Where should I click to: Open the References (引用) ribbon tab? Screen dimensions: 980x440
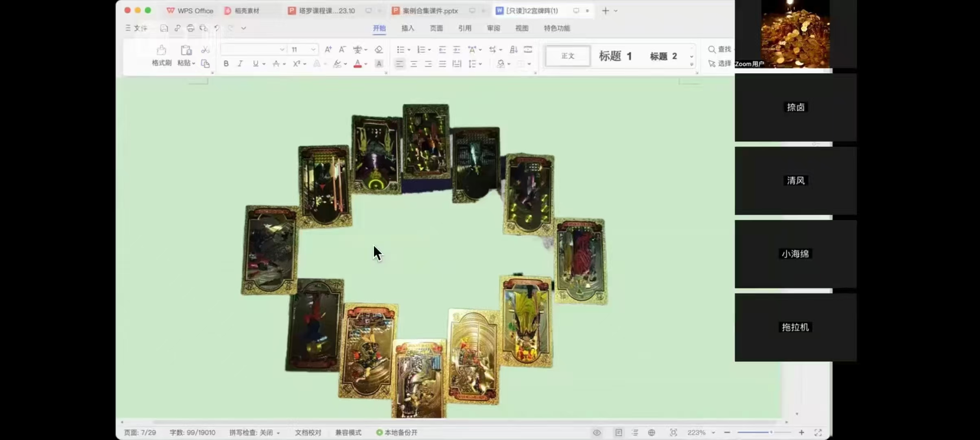coord(465,28)
